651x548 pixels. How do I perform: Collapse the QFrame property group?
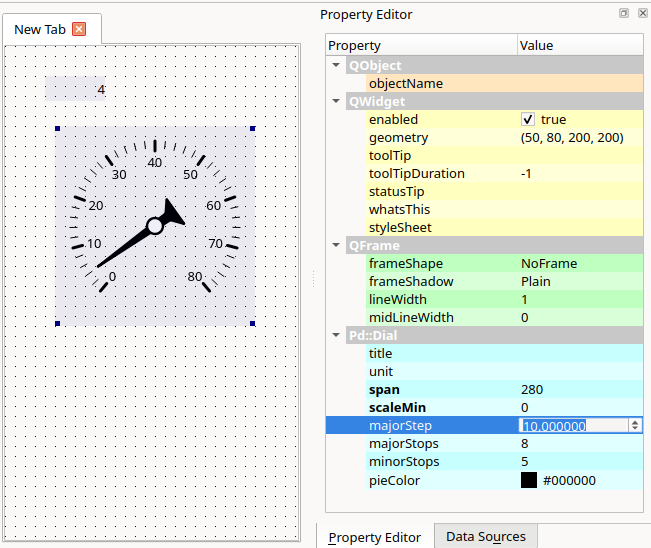336,245
